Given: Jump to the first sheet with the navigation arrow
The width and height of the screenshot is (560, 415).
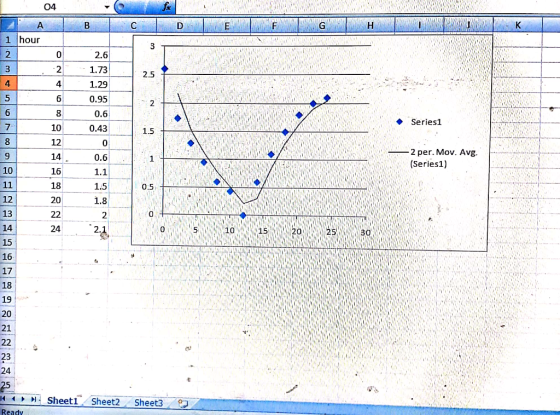Looking at the screenshot, I should point(4,399).
